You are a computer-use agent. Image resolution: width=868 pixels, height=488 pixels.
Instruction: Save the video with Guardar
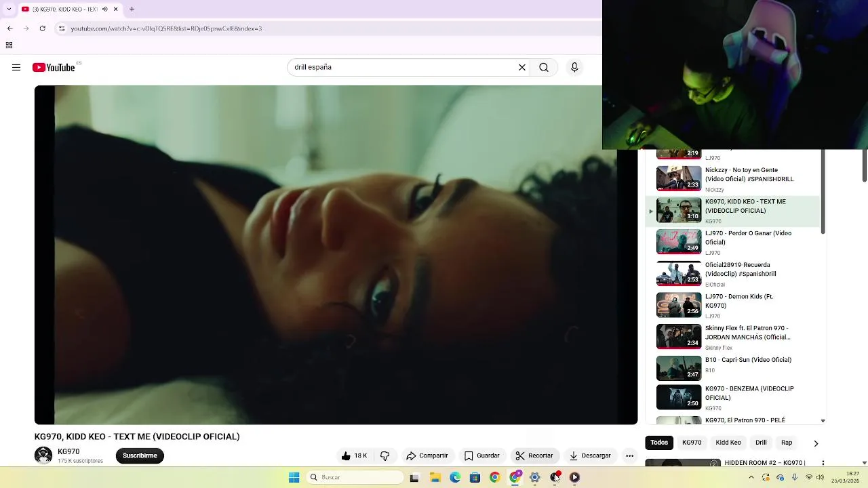point(482,455)
